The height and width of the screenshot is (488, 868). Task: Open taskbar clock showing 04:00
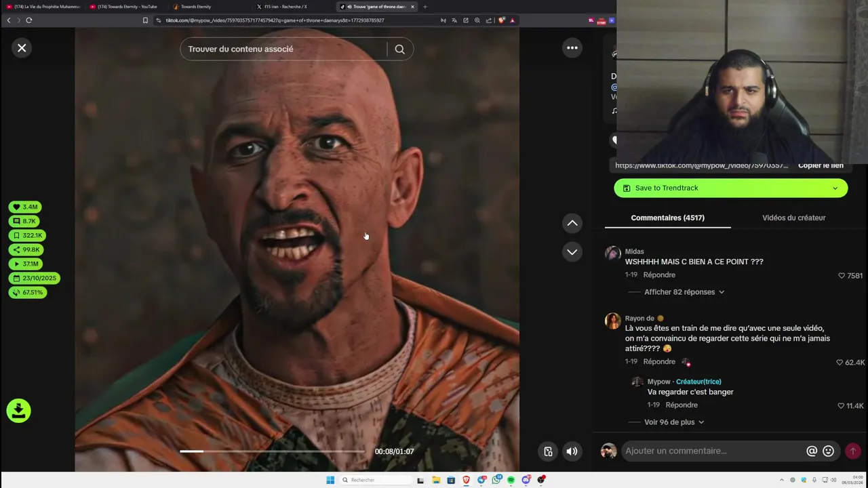tap(852, 480)
